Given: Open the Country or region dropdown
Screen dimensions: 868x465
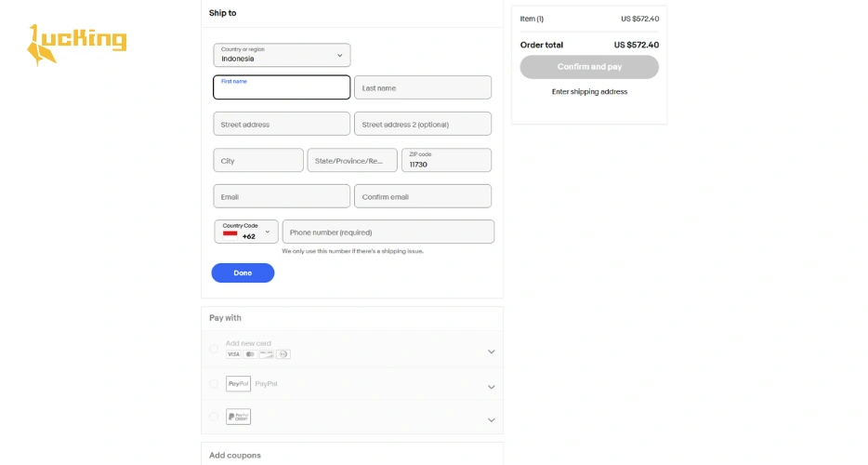Looking at the screenshot, I should [x=282, y=55].
